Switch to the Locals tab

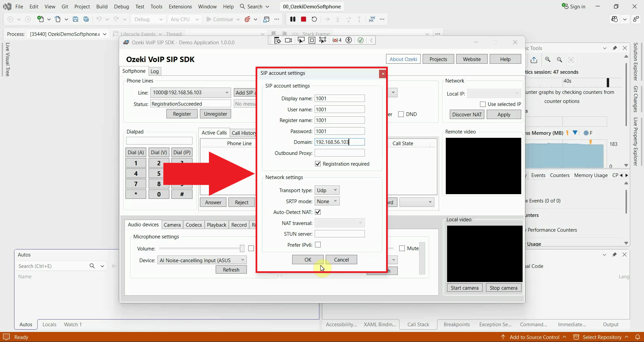49,324
